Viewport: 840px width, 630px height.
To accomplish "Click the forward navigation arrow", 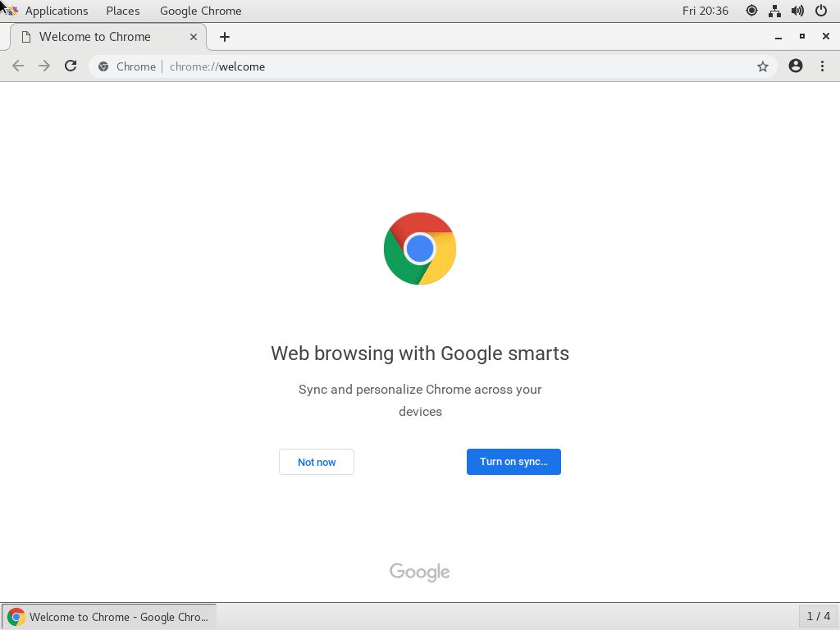I will click(43, 66).
